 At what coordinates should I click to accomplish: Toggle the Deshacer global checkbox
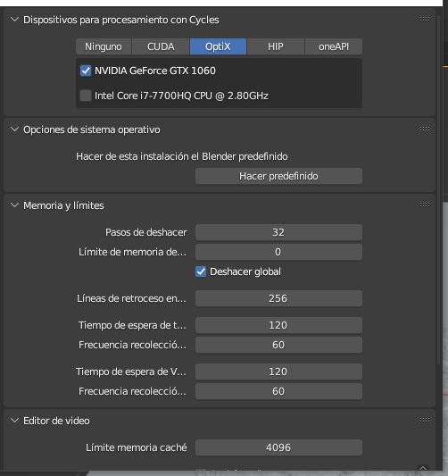point(201,271)
